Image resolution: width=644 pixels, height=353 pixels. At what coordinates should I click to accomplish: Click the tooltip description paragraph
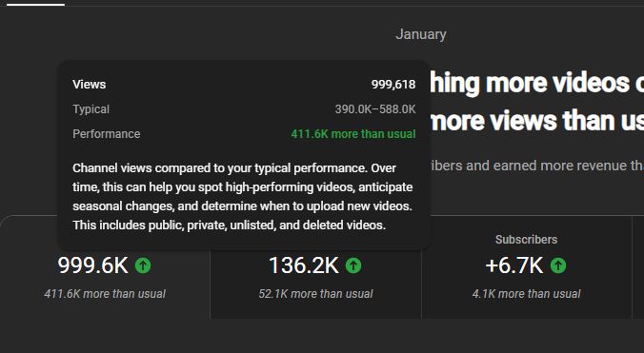[243, 196]
